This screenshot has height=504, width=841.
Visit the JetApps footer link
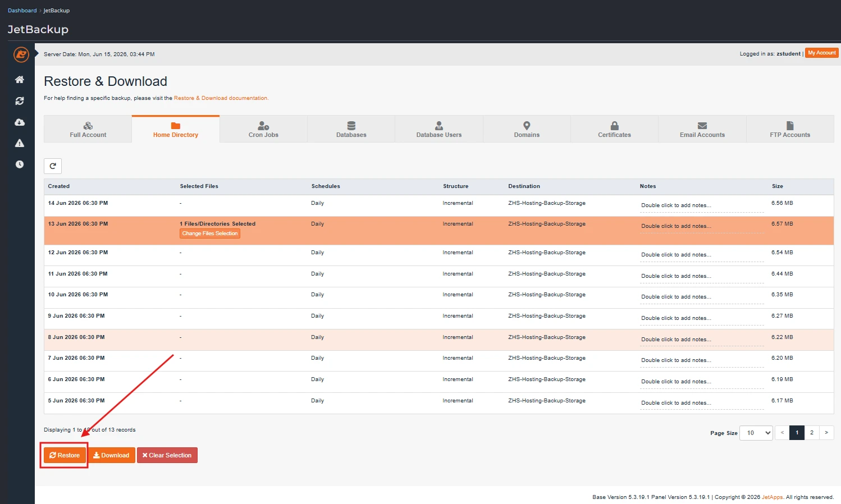click(x=772, y=497)
